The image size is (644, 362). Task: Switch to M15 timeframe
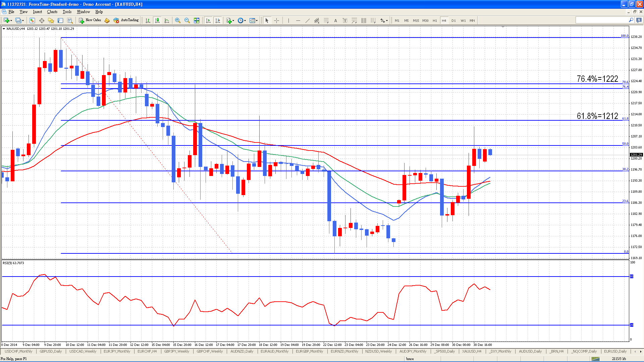(x=416, y=20)
